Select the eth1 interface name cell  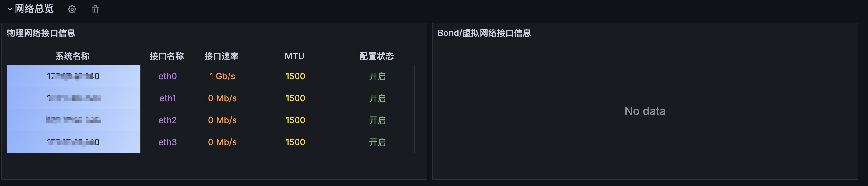coord(167,98)
